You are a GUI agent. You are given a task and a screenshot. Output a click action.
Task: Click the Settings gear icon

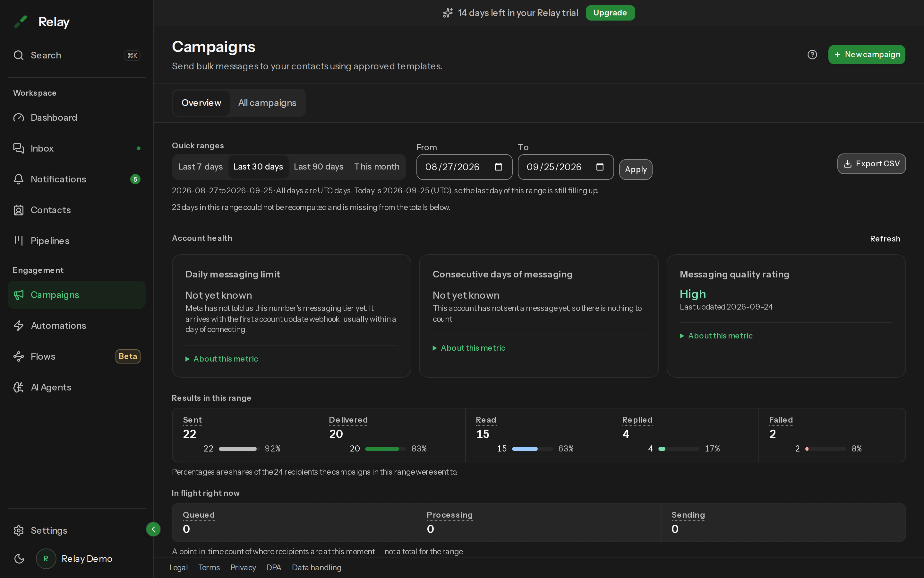click(18, 530)
